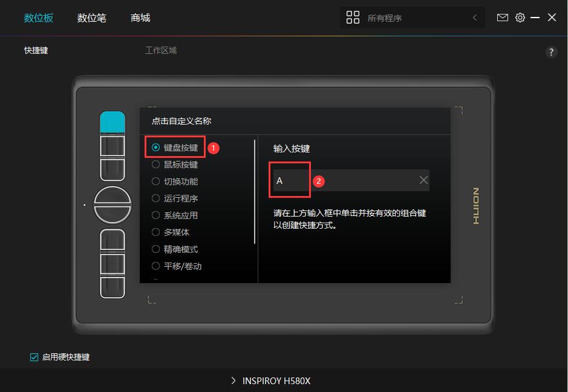Open the 商城 store tab
The height and width of the screenshot is (392, 568).
pos(140,18)
